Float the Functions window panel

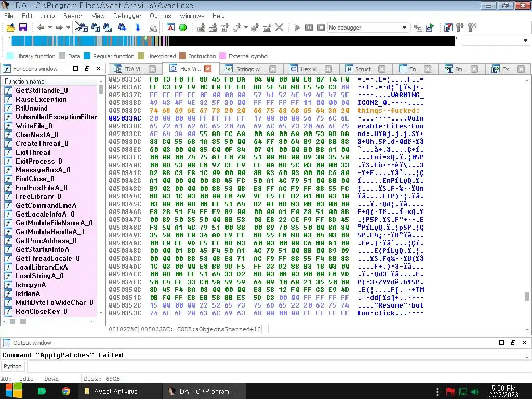pos(87,69)
